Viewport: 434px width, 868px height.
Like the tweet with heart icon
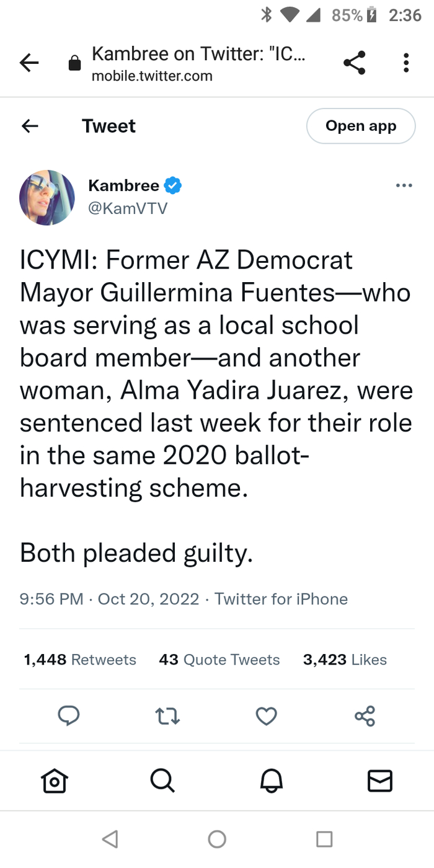266,717
